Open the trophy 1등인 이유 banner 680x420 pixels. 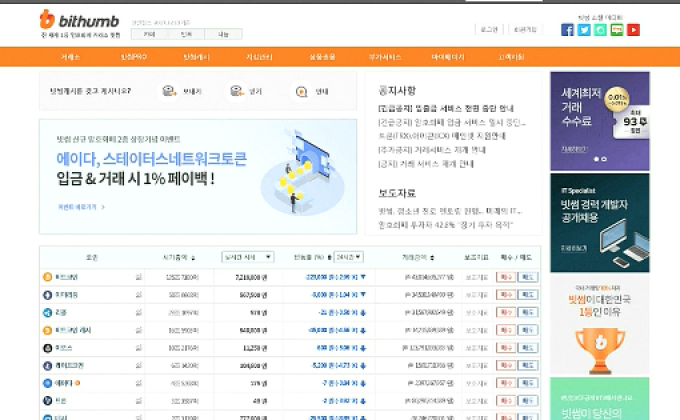click(x=600, y=325)
